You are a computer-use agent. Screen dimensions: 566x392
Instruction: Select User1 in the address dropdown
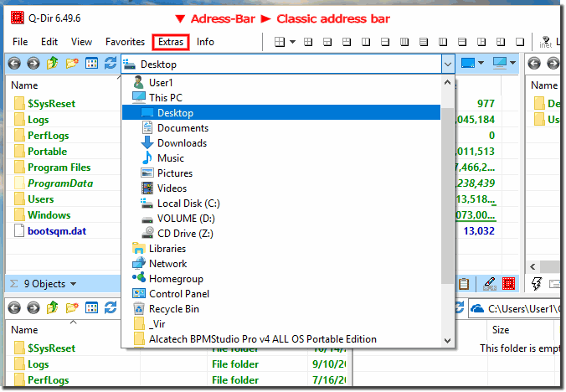coord(281,83)
